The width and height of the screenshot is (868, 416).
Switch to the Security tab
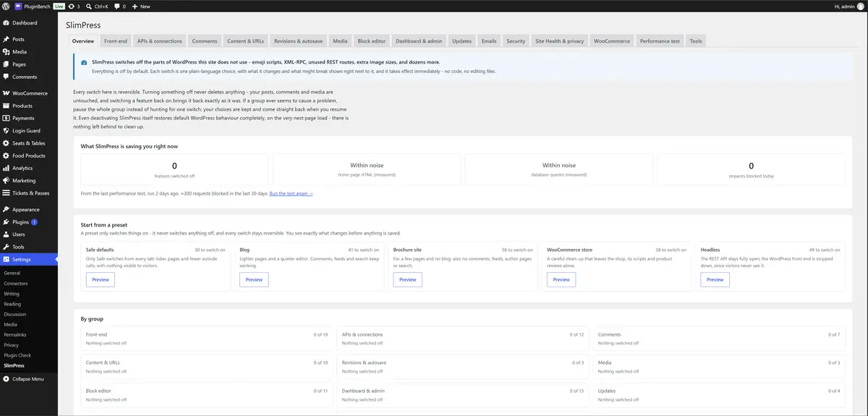point(516,41)
